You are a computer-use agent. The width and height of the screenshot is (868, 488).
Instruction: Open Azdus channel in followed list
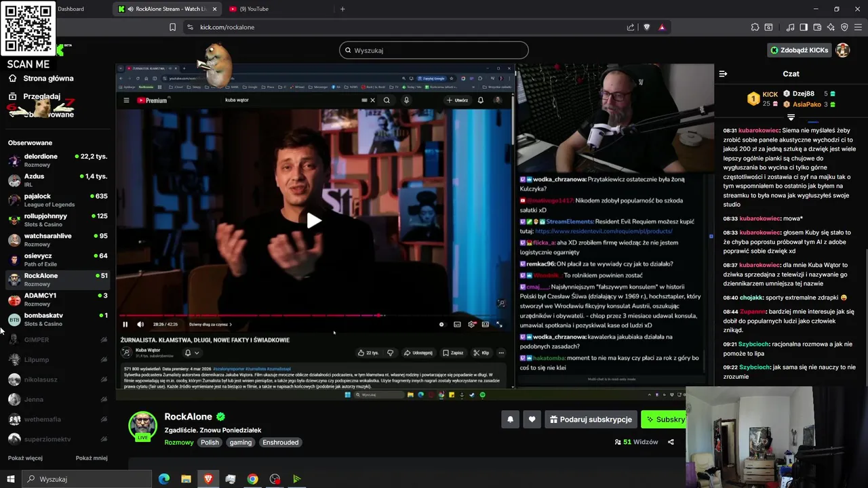tap(58, 180)
